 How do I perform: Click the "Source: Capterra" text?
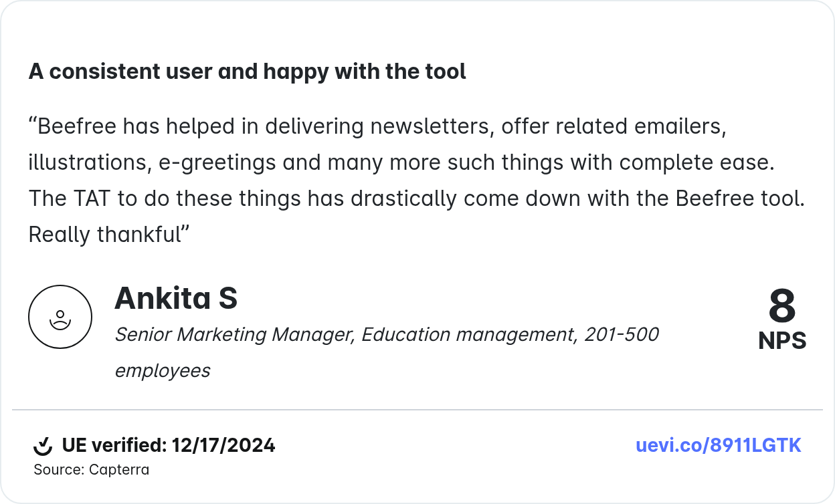tap(92, 470)
